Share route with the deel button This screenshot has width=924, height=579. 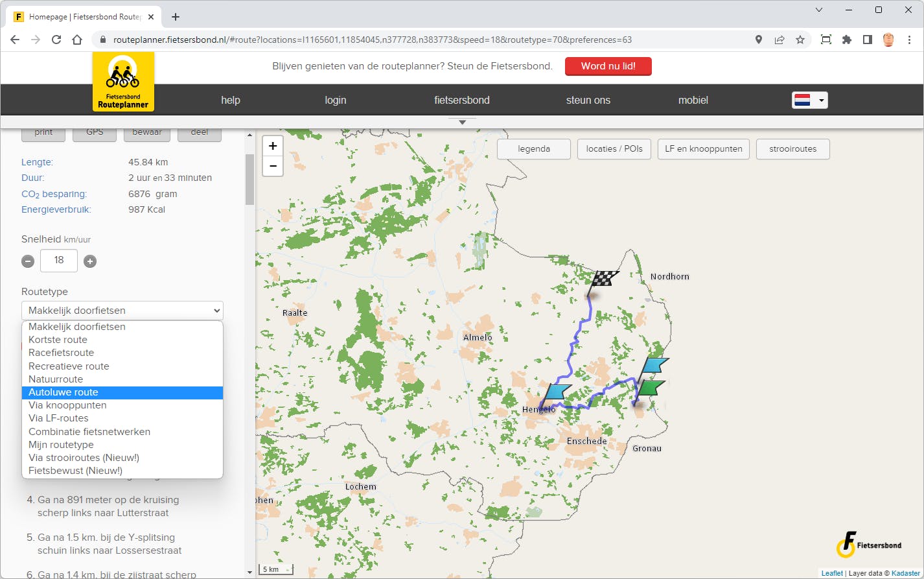click(200, 133)
